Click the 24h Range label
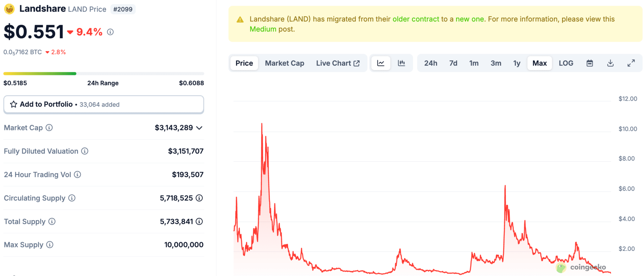Image resolution: width=644 pixels, height=276 pixels. 103,83
